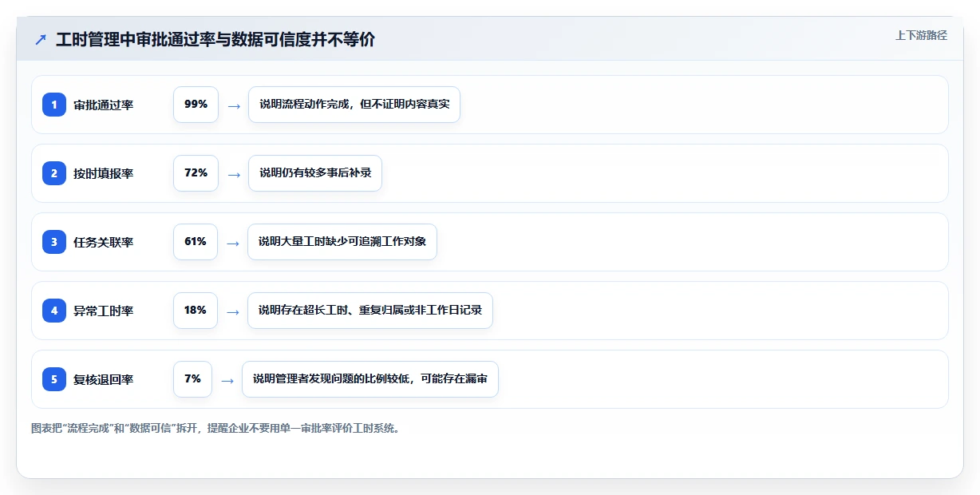Click step number badge 1
Screen dimensions: 980x495
(54, 105)
